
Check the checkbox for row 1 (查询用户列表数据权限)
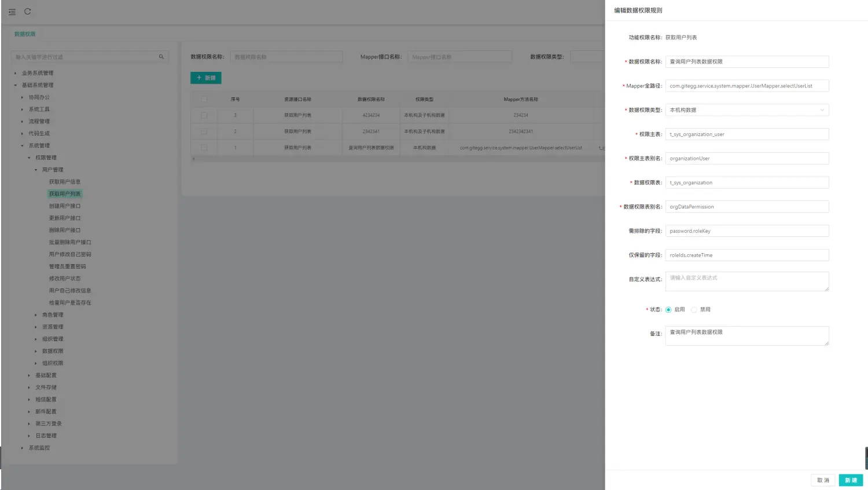coord(204,148)
